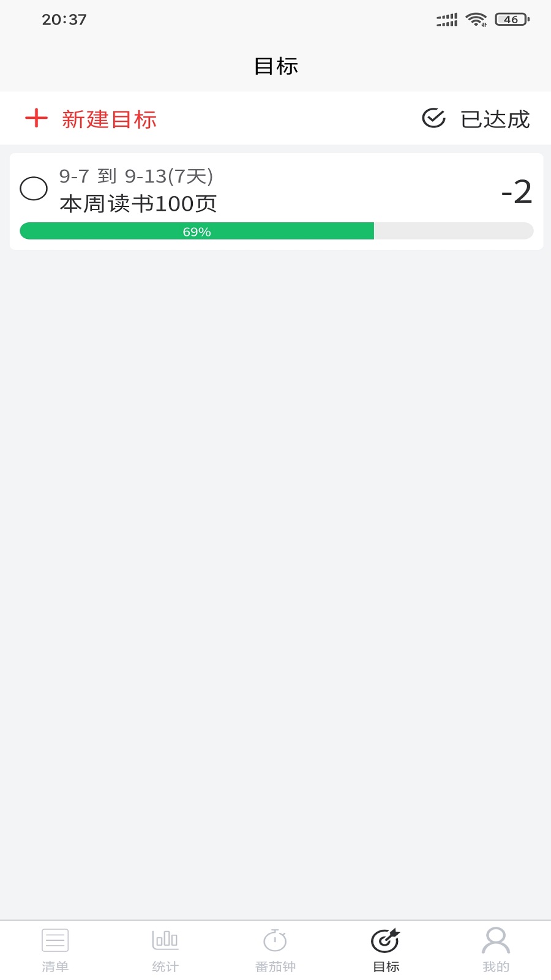Click the 新建目标 text link
Screen dimensions: 551x980
point(109,119)
